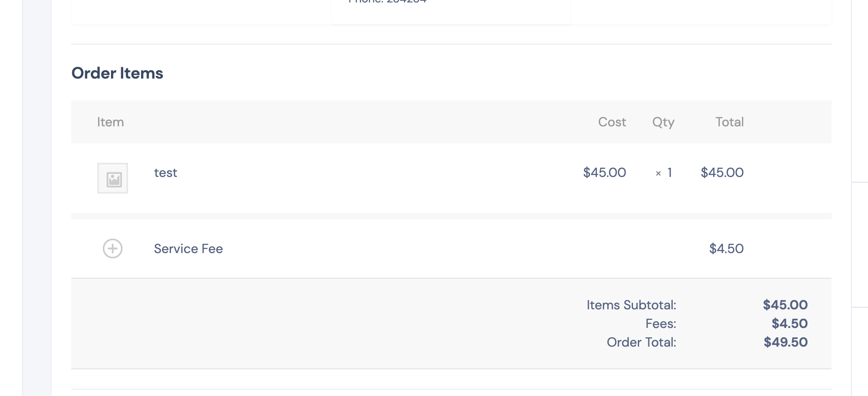This screenshot has width=868, height=396.
Task: Click the Service Fee plus circle icon
Action: (x=113, y=249)
